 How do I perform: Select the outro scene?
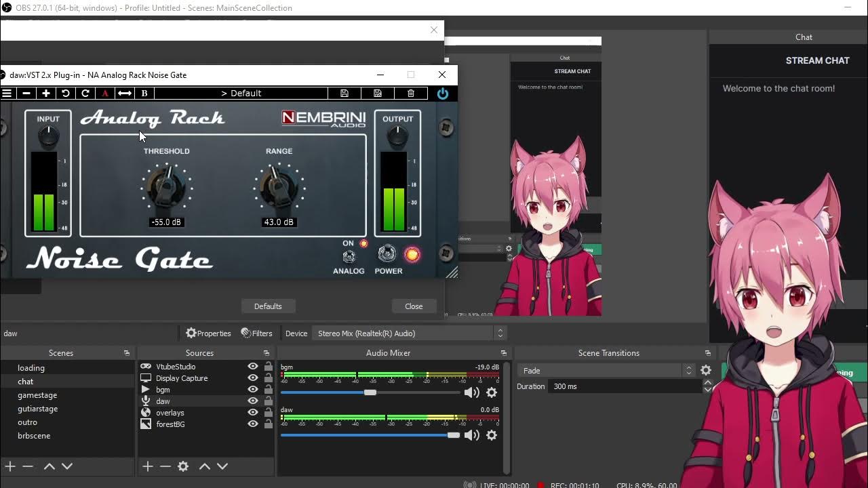[x=68, y=422]
